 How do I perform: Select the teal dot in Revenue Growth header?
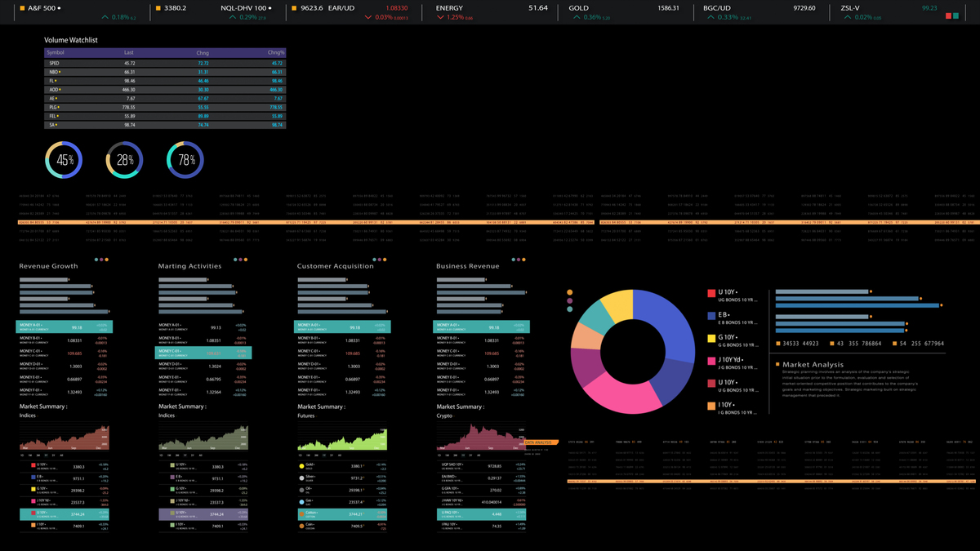[96, 260]
